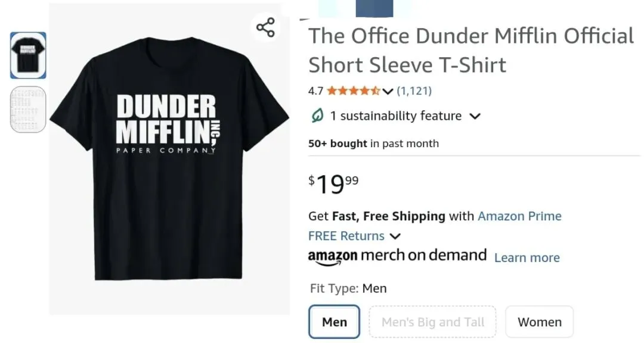The height and width of the screenshot is (343, 644).
Task: Expand the sustainability feature chevron
Action: click(x=475, y=116)
